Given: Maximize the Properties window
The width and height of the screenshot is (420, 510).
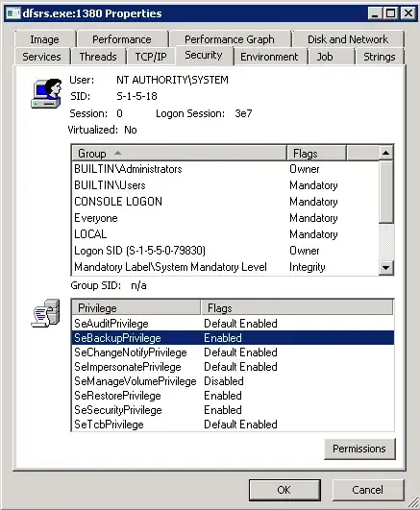Looking at the screenshot, I should [x=391, y=13].
